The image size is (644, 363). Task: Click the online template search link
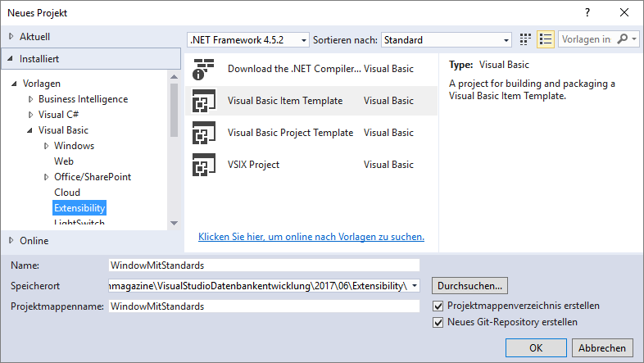coord(311,237)
